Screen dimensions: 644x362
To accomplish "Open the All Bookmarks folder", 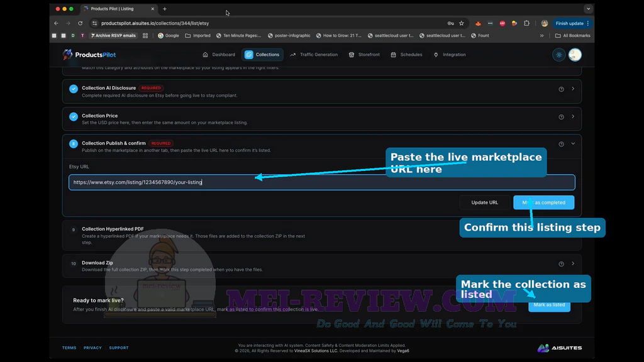I will click(x=572, y=36).
